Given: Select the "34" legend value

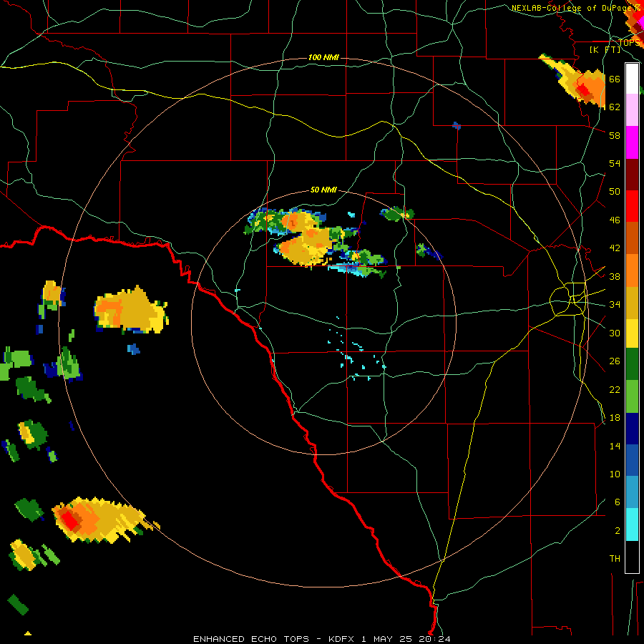Looking at the screenshot, I should [x=615, y=305].
